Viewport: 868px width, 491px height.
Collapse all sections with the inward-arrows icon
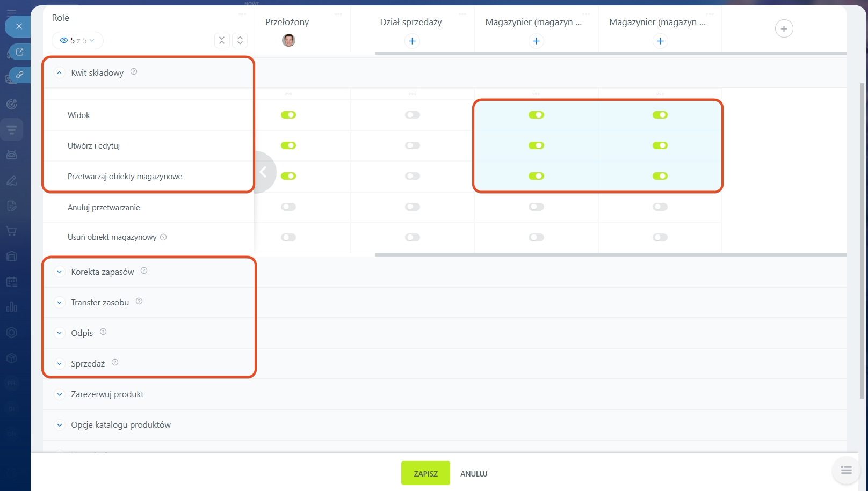(222, 40)
